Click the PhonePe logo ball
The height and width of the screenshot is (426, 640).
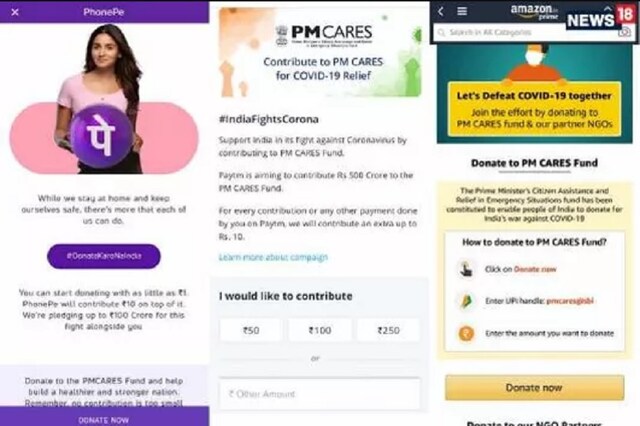point(101,135)
